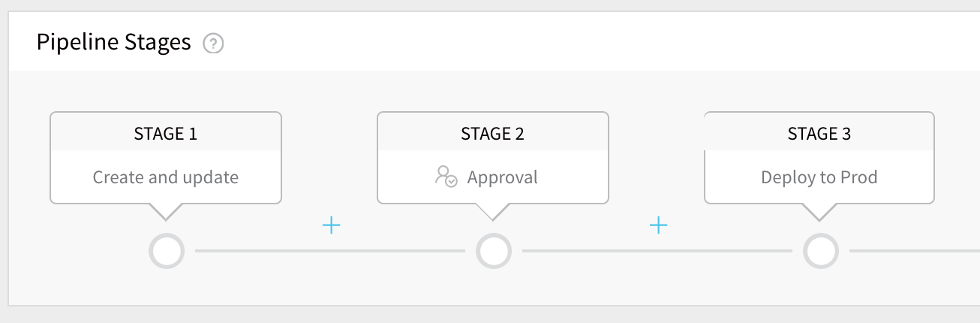Click the approval user icon in Stage 2

point(446,177)
